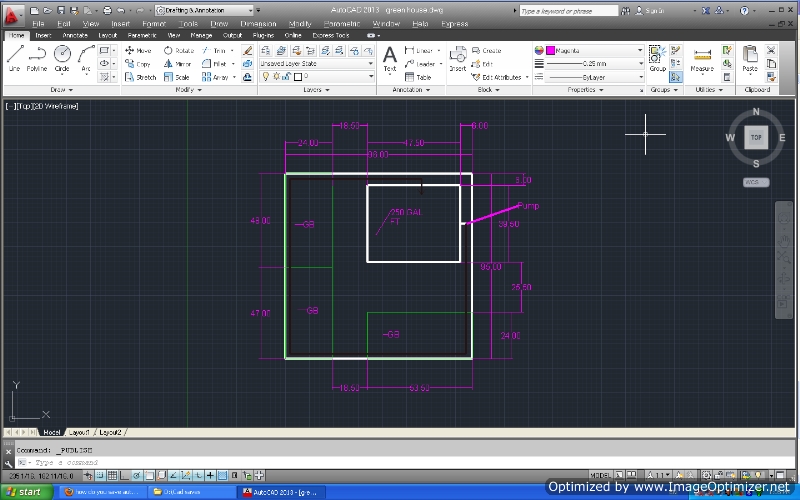
Task: Activate the Move command
Action: pos(138,50)
